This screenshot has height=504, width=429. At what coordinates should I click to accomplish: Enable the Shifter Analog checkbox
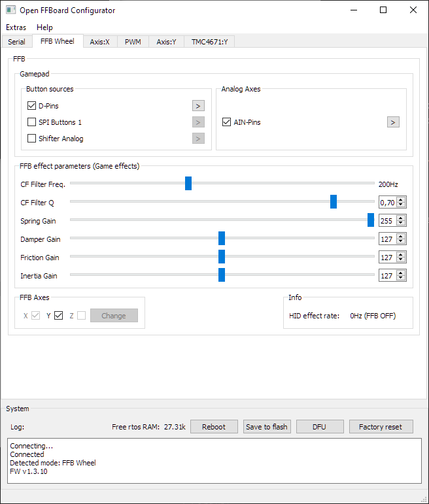coord(31,138)
